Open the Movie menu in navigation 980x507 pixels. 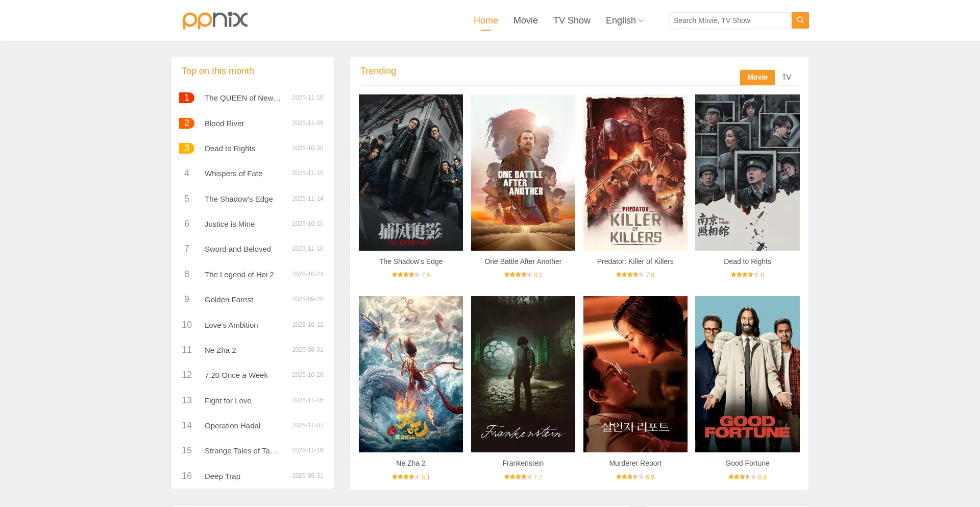[525, 20]
